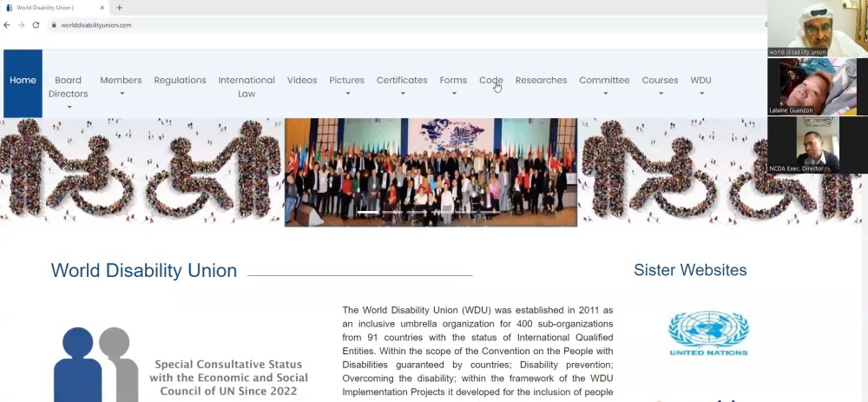This screenshot has width=868, height=402.
Task: Expand the Certificates dropdown arrow
Action: 403,94
